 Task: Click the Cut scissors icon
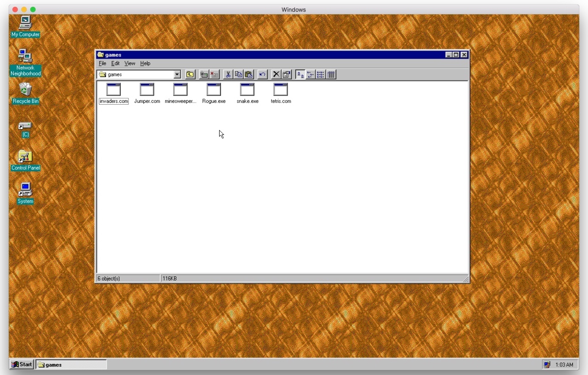coord(228,74)
